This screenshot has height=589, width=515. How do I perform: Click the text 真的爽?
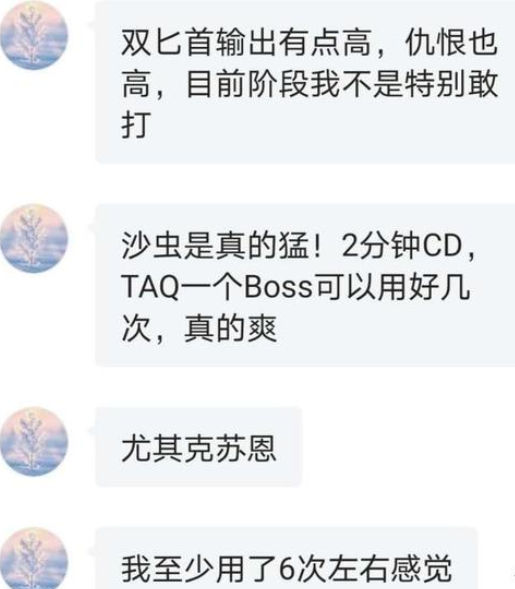tap(230, 328)
